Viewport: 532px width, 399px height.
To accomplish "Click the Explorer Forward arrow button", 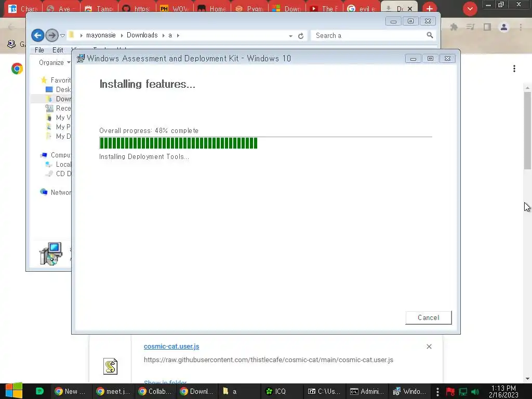I will click(51, 35).
